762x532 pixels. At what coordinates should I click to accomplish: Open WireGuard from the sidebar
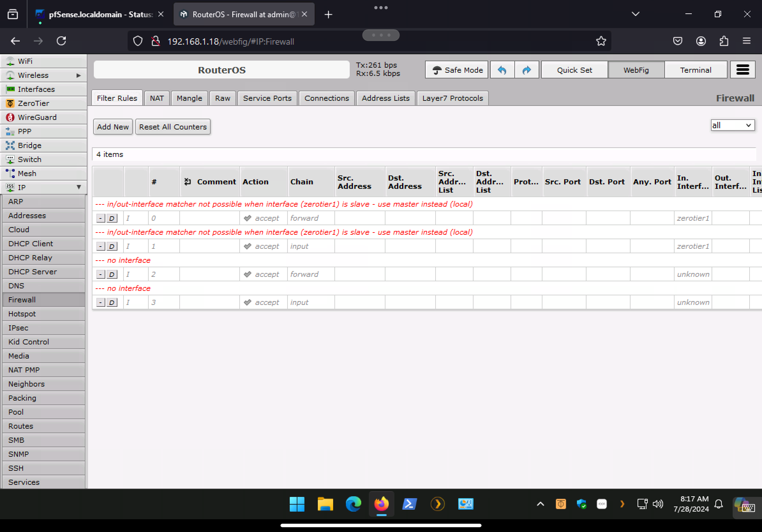tap(37, 117)
